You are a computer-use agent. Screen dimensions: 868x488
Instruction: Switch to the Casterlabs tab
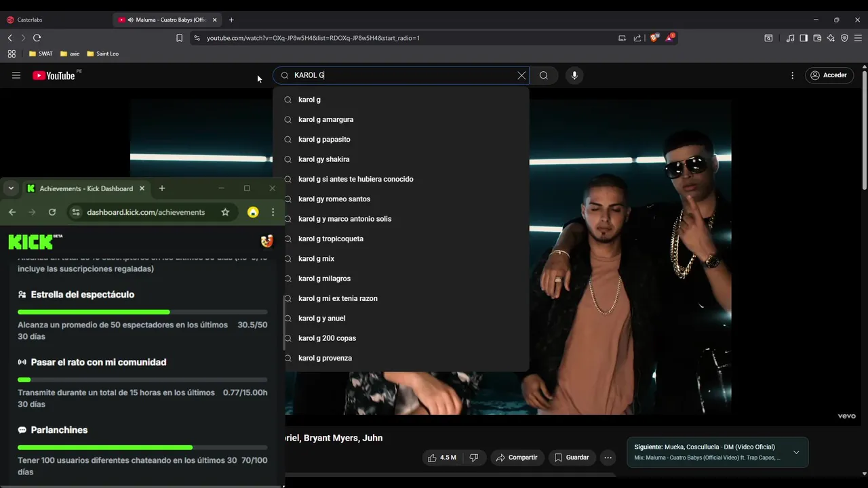click(x=54, y=20)
